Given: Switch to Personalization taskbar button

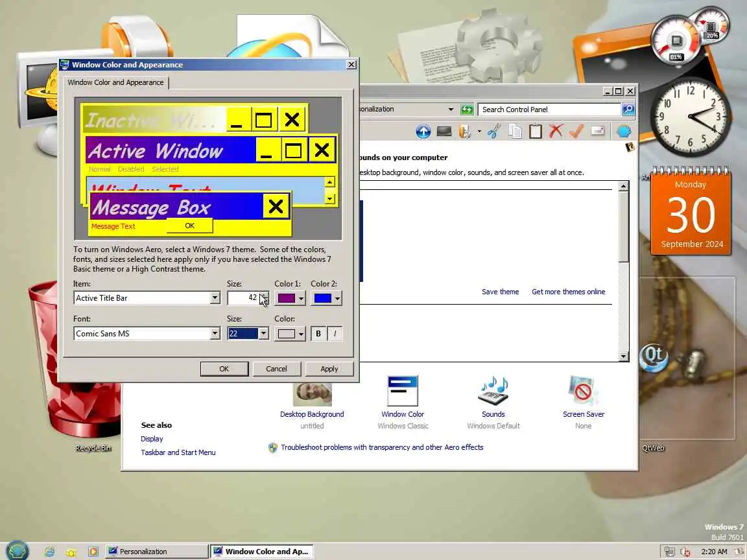Looking at the screenshot, I should coord(156,552).
